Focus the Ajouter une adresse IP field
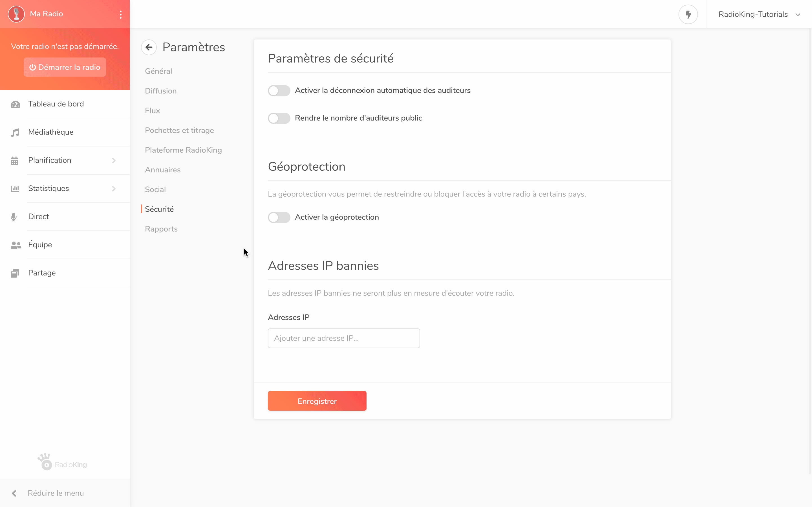812x507 pixels. [x=344, y=338]
